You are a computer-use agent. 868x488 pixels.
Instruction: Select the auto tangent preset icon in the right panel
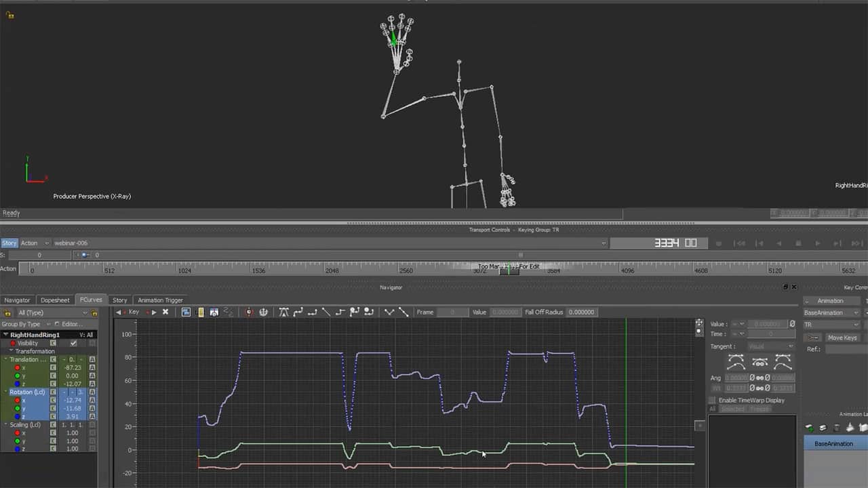coord(737,362)
